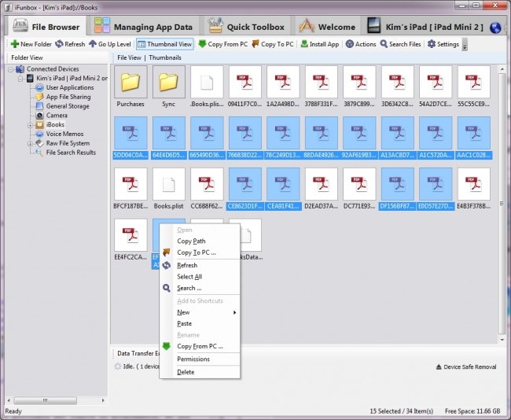Click right arrow of folder tree scrollbar
The image size is (511, 420).
(x=103, y=400)
